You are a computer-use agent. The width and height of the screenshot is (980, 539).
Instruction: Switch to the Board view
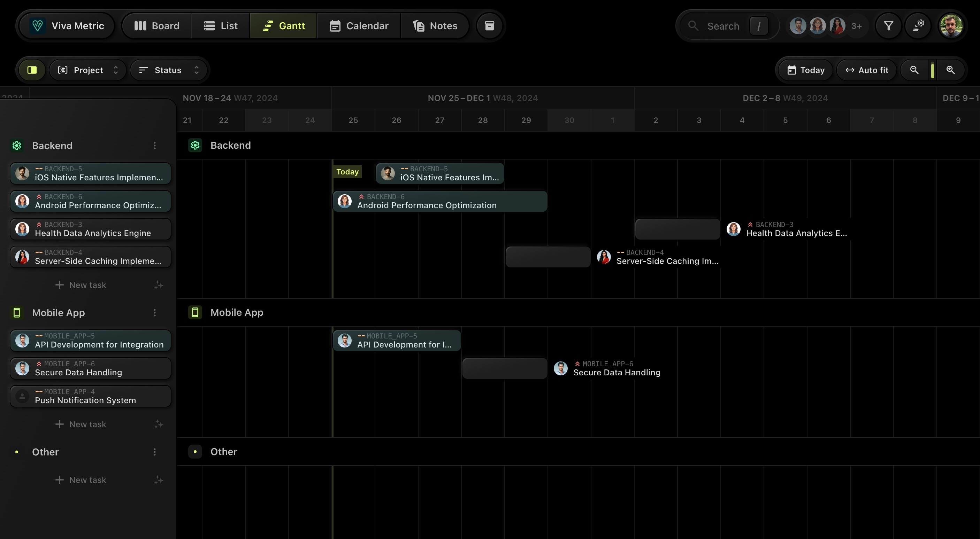[155, 25]
